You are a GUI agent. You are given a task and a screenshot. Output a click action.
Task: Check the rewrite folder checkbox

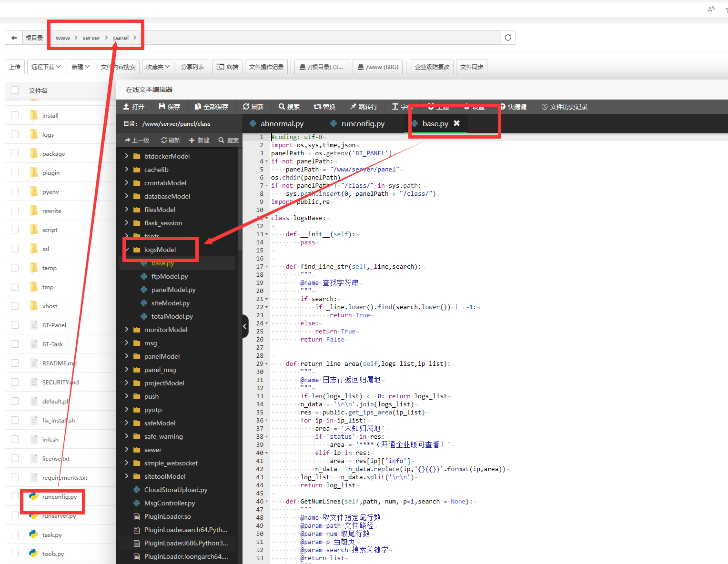[x=15, y=211]
